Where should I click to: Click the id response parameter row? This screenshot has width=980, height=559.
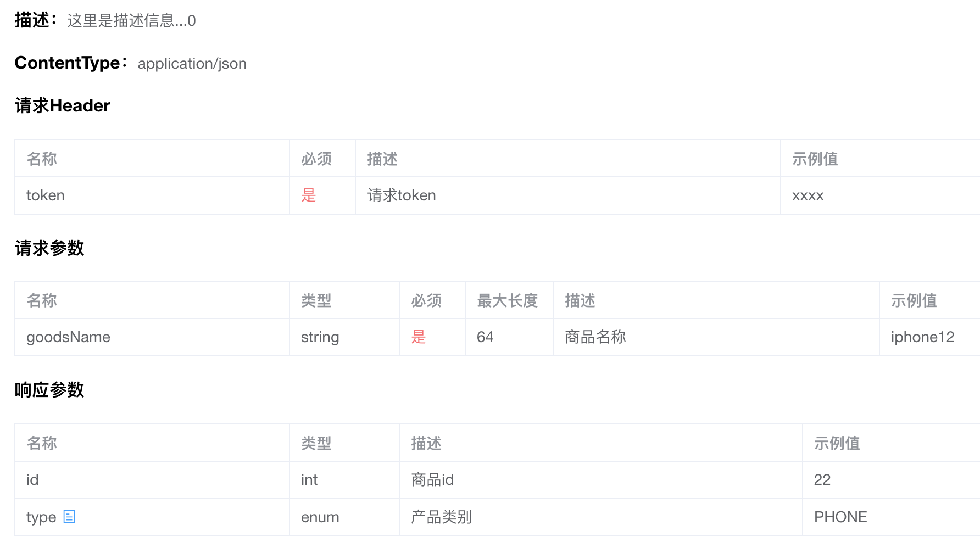[497, 480]
